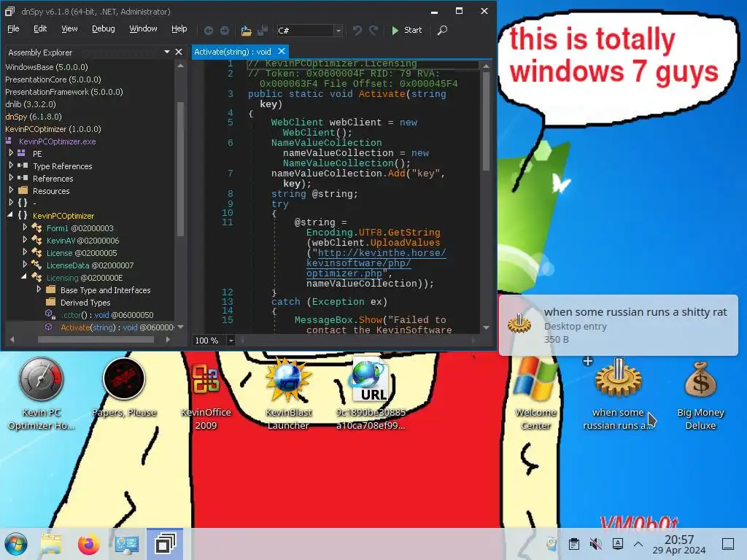Click the dnSpy window taskbar button

(165, 543)
